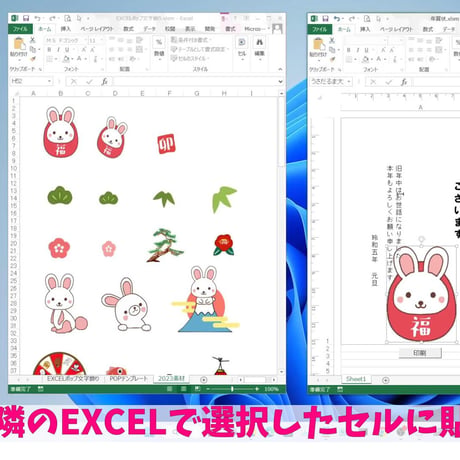Click zoom slider in left window
The width and height of the screenshot is (460, 460).
(x=232, y=389)
